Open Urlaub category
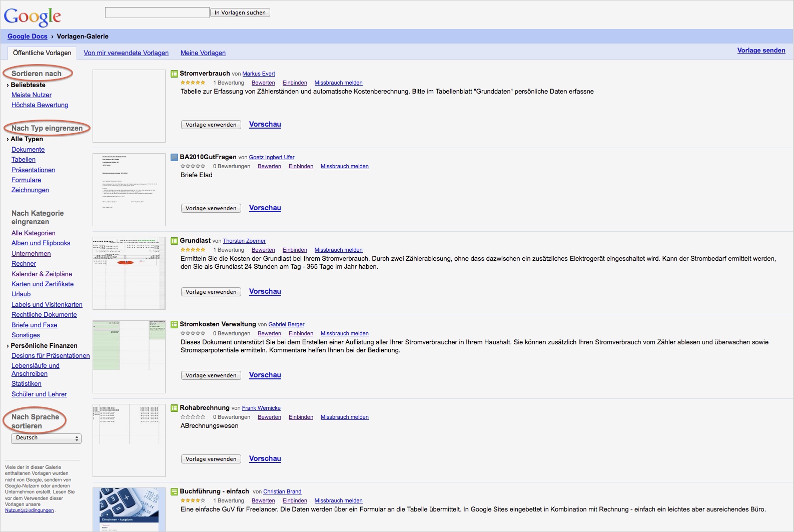Viewport: 794px width, 532px height. click(x=21, y=294)
